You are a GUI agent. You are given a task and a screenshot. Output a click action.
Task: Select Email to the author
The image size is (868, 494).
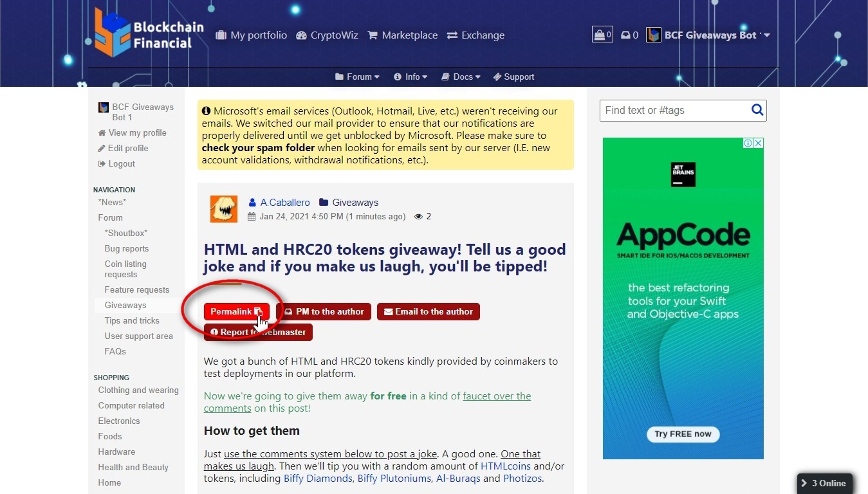tap(428, 311)
